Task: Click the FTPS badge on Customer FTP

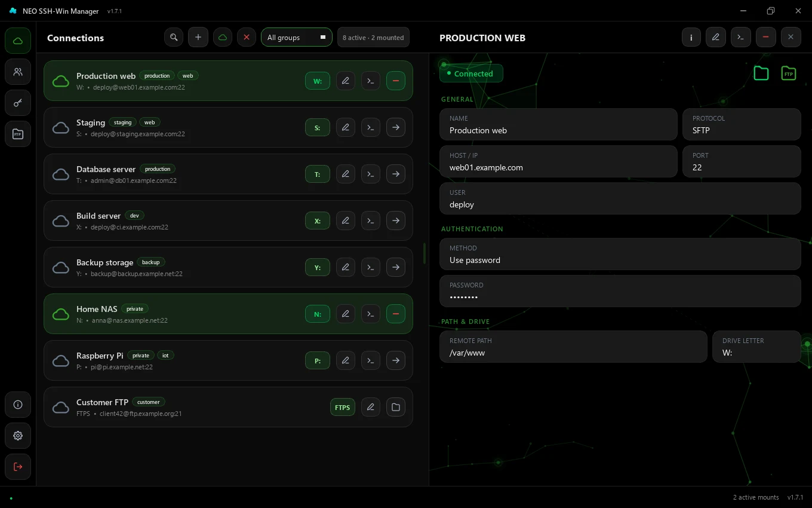Action: point(343,407)
